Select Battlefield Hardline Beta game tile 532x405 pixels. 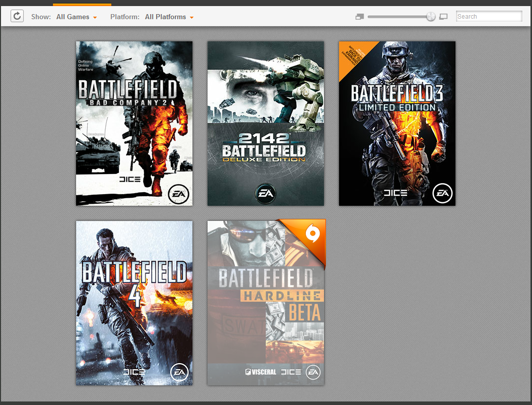(265, 303)
